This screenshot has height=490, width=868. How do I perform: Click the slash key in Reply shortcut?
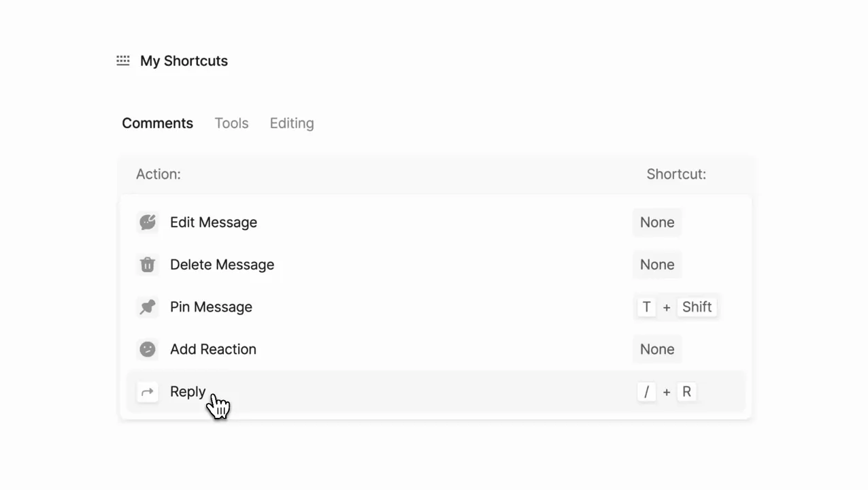click(646, 392)
